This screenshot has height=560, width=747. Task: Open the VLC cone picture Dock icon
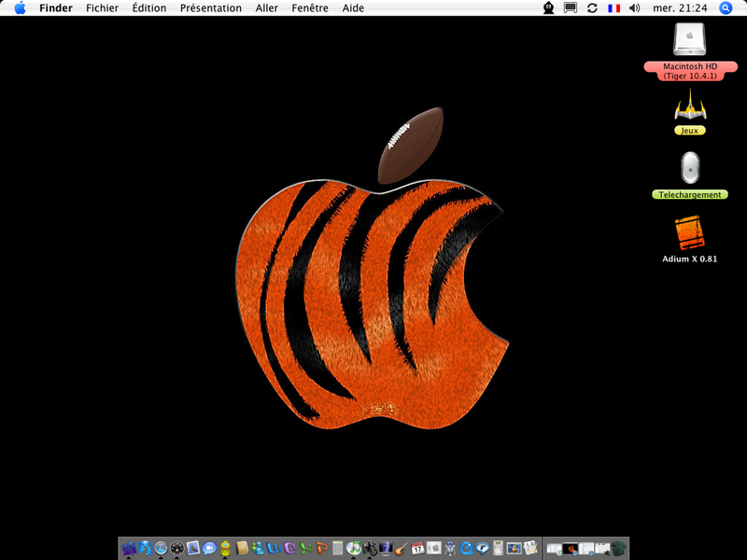pyautogui.click(x=514, y=549)
